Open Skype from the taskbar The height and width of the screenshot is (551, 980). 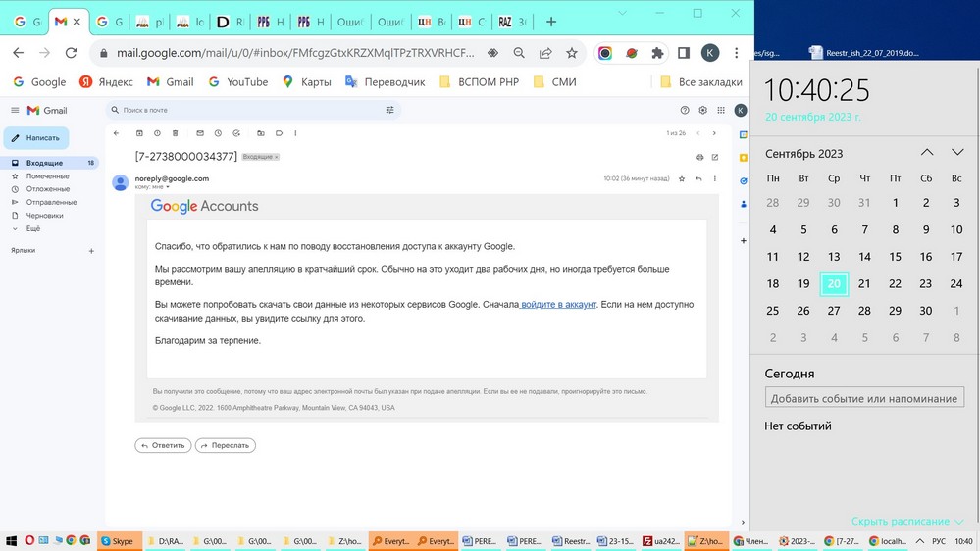[119, 541]
